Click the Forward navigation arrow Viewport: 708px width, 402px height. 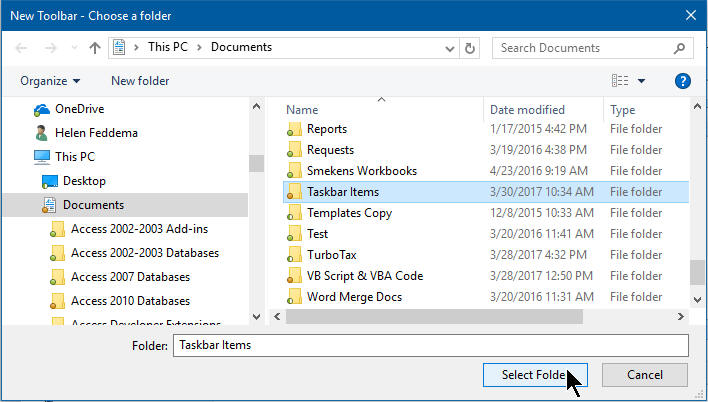coord(51,48)
